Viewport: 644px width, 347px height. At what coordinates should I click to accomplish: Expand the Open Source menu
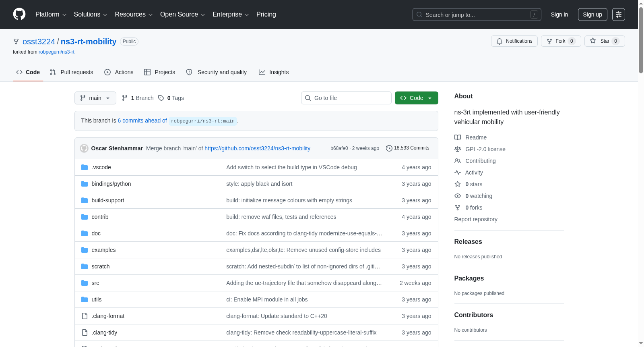(x=183, y=15)
